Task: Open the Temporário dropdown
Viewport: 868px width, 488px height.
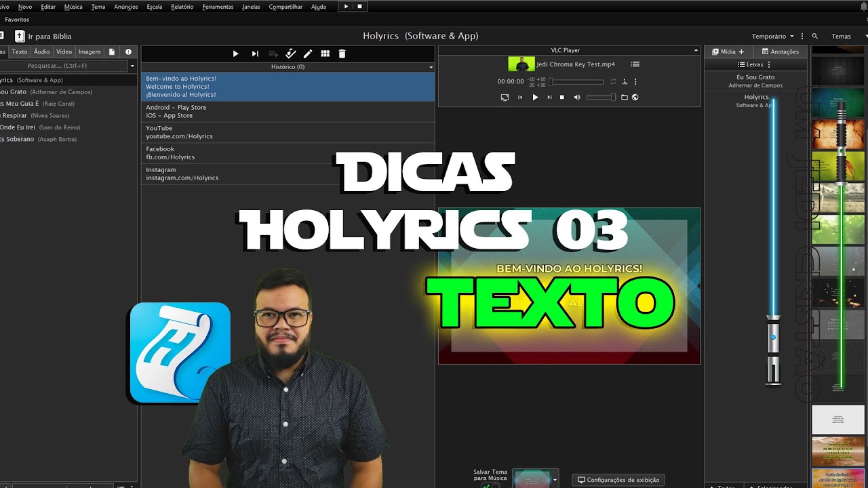Action: pyautogui.click(x=772, y=36)
